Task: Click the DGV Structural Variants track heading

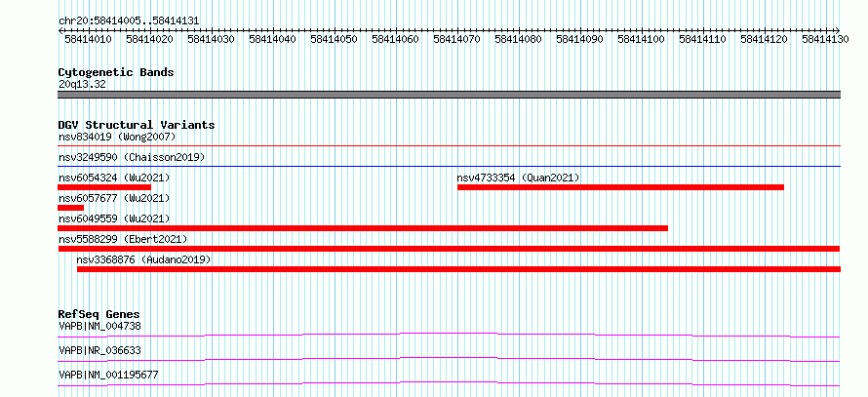Action: click(x=137, y=125)
